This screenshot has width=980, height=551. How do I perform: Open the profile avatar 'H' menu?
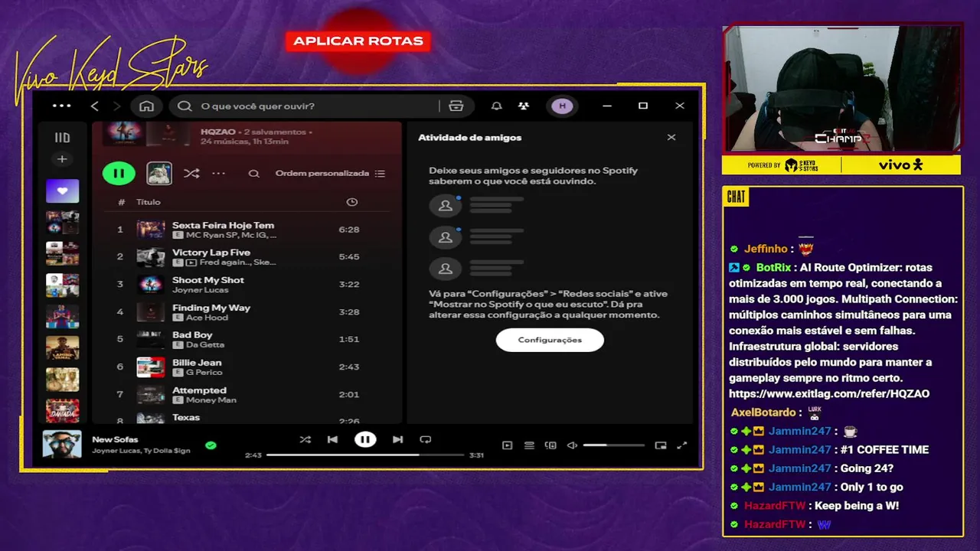click(563, 106)
